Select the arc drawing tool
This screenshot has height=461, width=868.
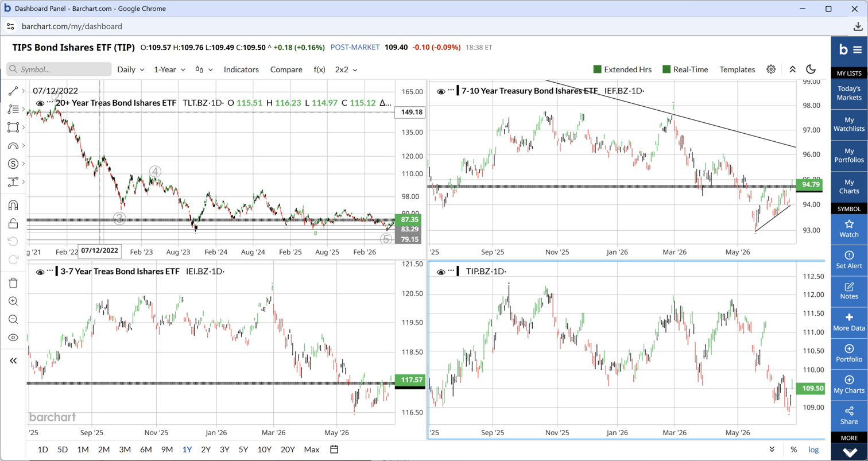(x=13, y=146)
